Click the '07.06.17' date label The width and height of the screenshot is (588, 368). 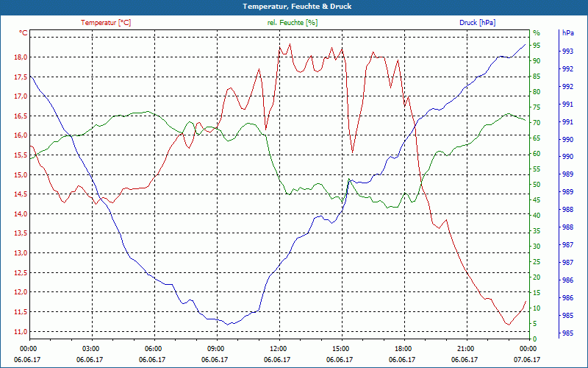(x=527, y=359)
